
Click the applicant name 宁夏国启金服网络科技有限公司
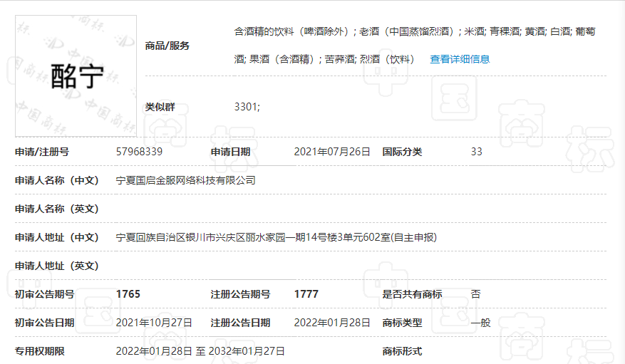coord(185,180)
